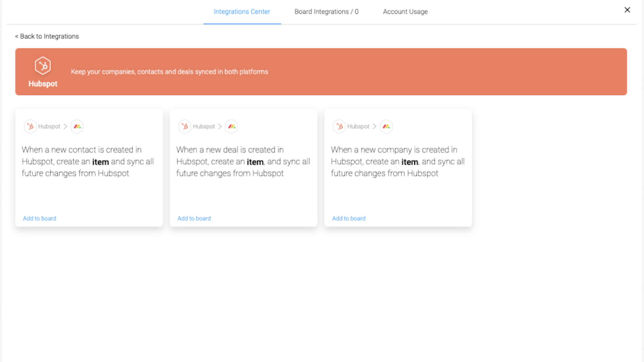Click the bold 'item' word in company recipe
Screen dimensions: 644x362
[410, 162]
